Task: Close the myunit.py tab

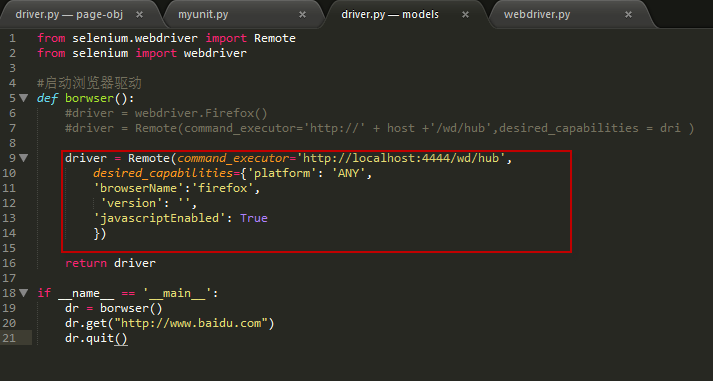Action: tap(302, 15)
